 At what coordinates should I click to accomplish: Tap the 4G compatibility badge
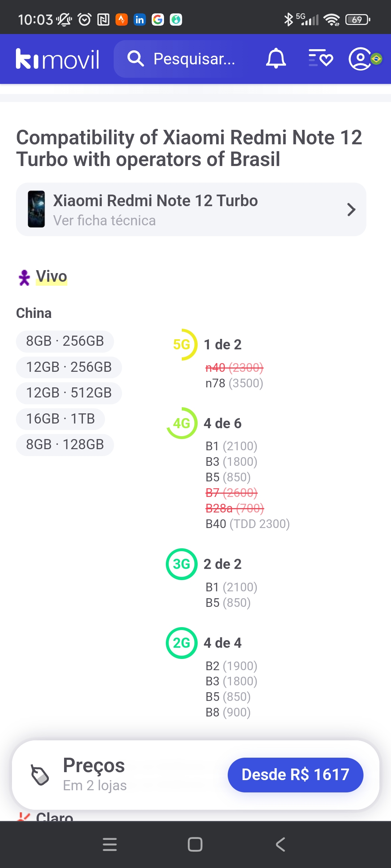click(x=182, y=423)
